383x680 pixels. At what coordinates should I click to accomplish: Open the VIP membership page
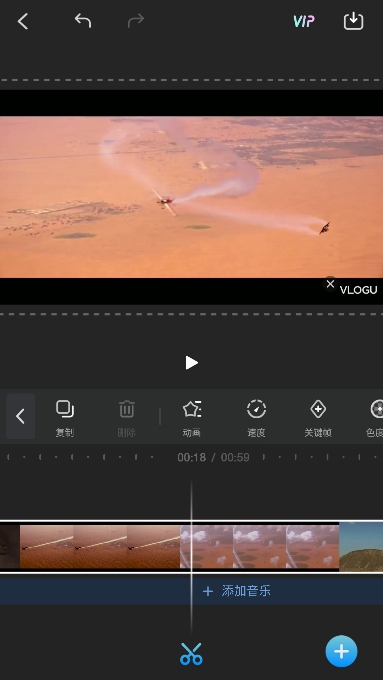[304, 21]
